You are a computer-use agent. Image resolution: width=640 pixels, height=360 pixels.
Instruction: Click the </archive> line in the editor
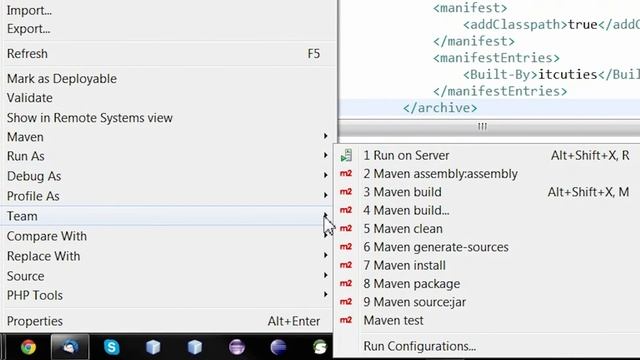pos(440,108)
